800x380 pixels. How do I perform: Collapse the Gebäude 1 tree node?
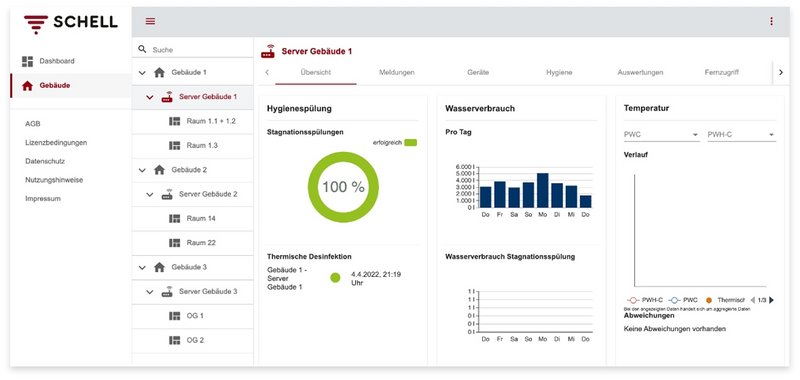pyautogui.click(x=142, y=72)
